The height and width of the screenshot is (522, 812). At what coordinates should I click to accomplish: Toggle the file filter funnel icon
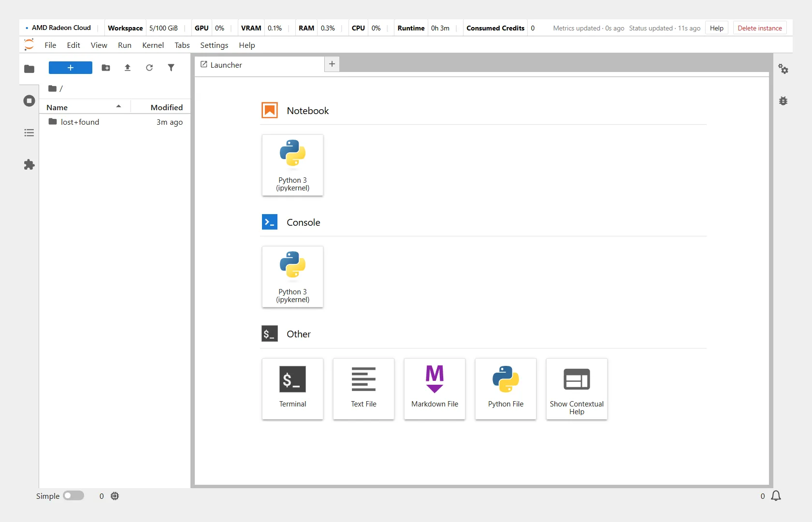pyautogui.click(x=171, y=68)
